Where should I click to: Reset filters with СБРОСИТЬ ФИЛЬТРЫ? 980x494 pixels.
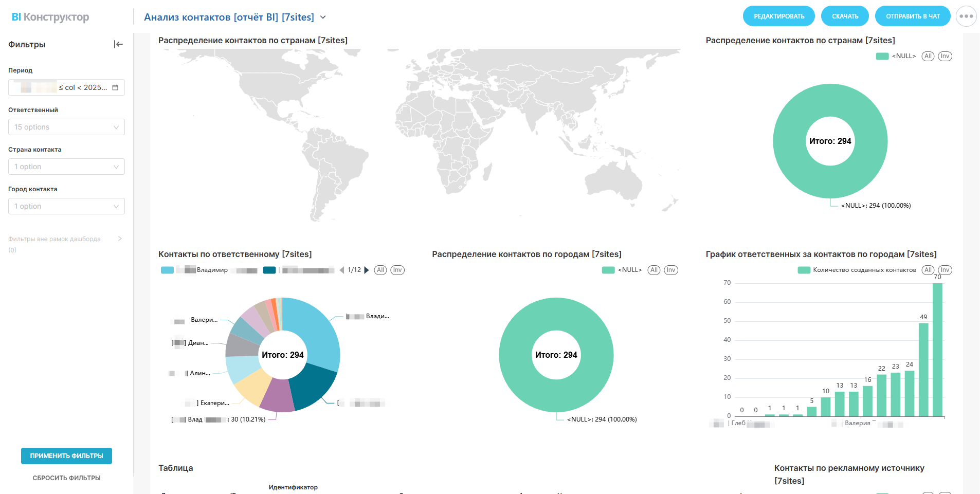click(x=66, y=478)
